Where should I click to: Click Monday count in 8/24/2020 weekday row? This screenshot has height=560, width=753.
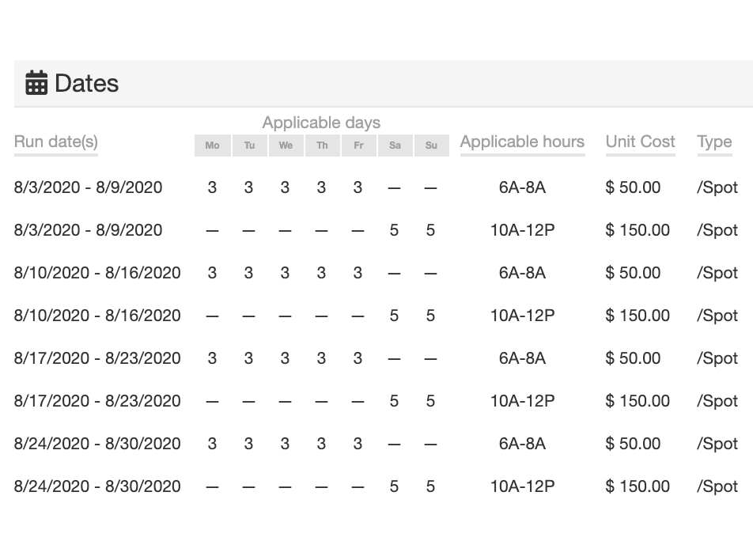click(212, 444)
